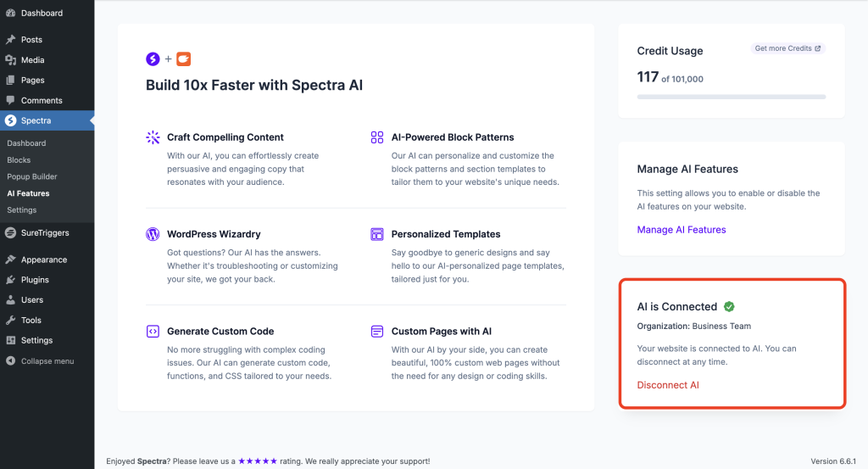Click the orange ZipWP logo icon
This screenshot has width=868, height=469.
click(x=183, y=59)
